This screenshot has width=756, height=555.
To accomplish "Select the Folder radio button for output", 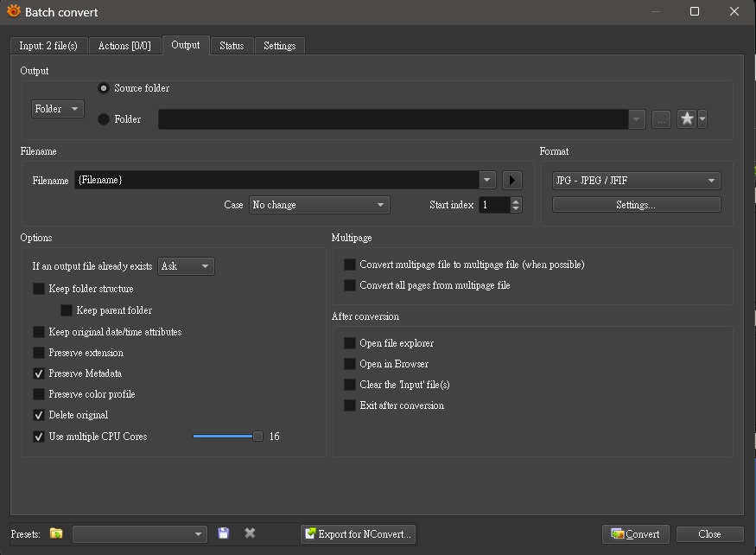I will click(104, 119).
